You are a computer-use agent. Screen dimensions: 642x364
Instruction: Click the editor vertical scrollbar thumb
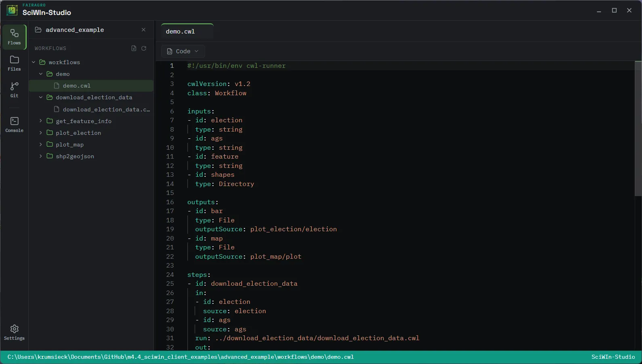point(638,128)
